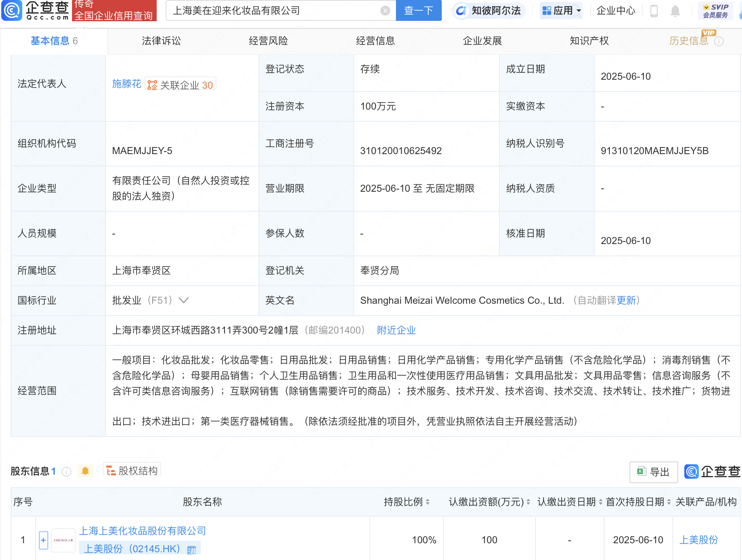Click 更新 link beside English name
742x560 pixels.
pyautogui.click(x=626, y=300)
